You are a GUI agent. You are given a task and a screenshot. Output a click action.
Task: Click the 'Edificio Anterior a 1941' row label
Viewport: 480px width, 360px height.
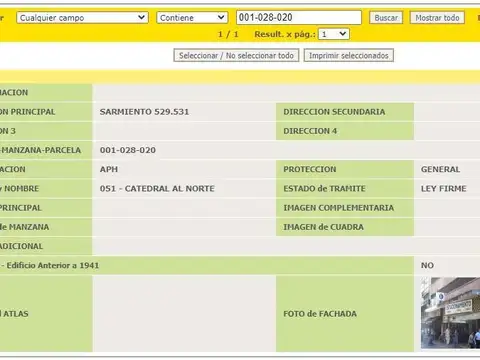(53, 265)
